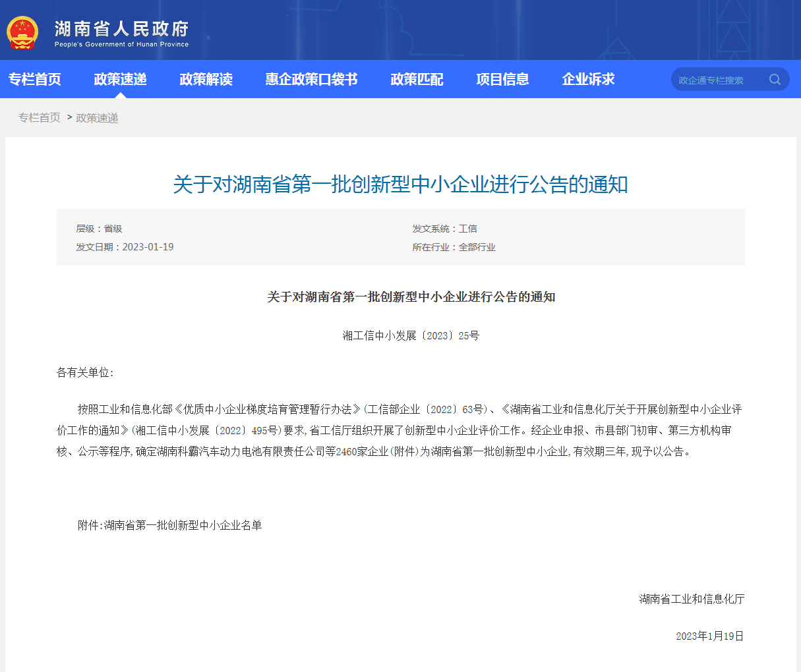801x672 pixels.
Task: Go to the 政策解读 navigation item
Action: (206, 80)
